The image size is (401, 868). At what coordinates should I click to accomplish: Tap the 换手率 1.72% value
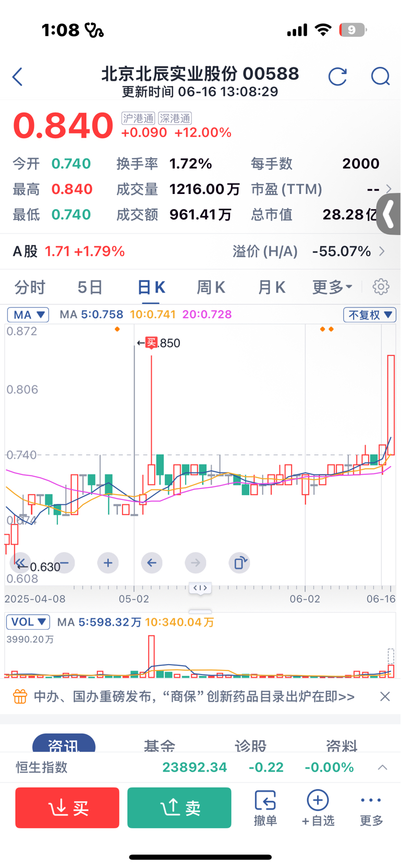pos(190,164)
